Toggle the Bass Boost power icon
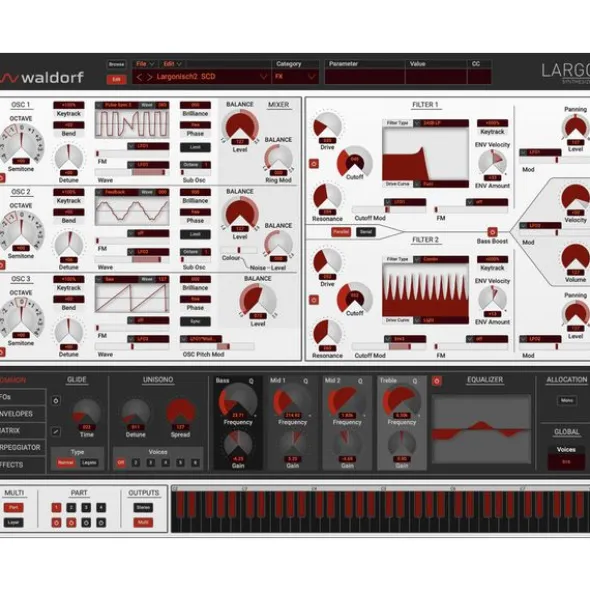The width and height of the screenshot is (590, 591). (x=492, y=232)
